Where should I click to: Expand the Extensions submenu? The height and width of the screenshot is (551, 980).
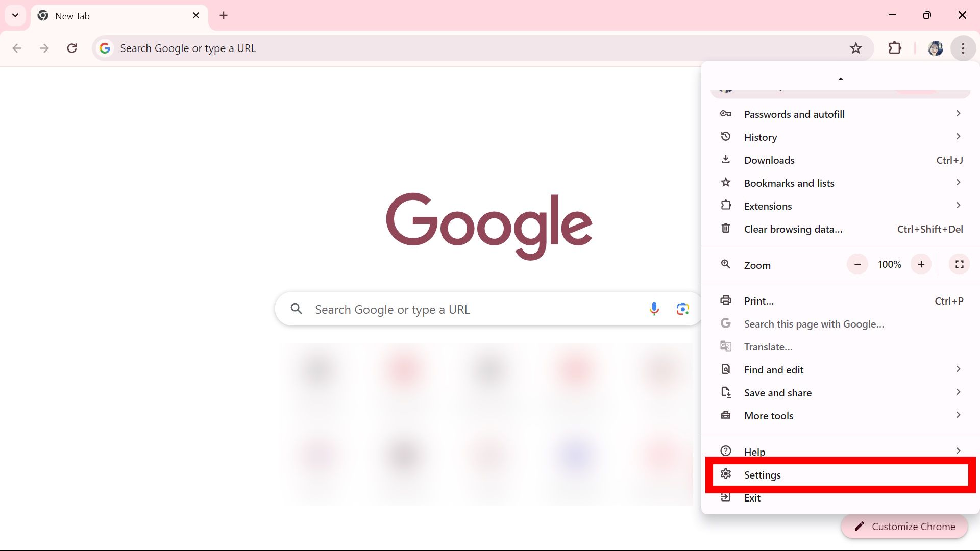(959, 205)
